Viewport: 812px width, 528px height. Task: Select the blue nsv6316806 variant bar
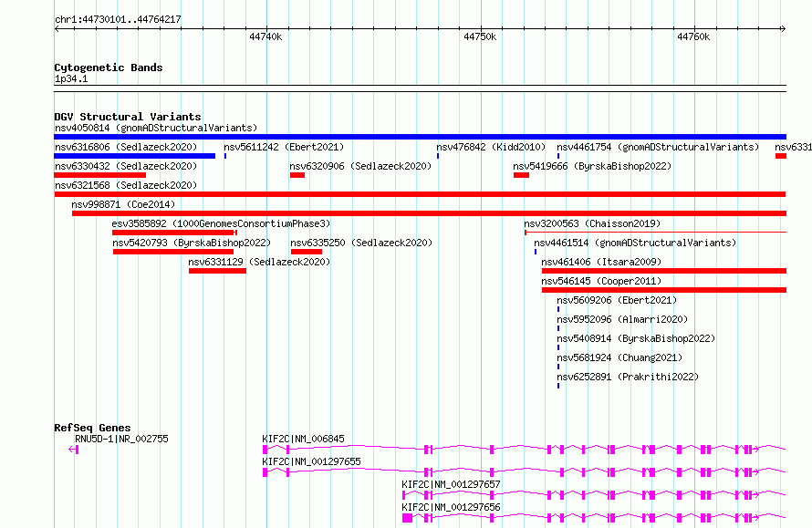[x=135, y=156]
